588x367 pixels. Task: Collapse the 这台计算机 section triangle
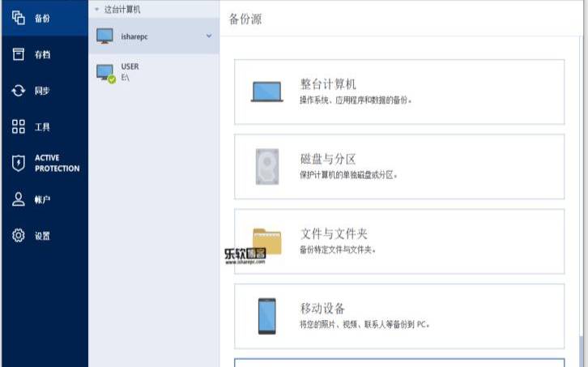pos(96,10)
